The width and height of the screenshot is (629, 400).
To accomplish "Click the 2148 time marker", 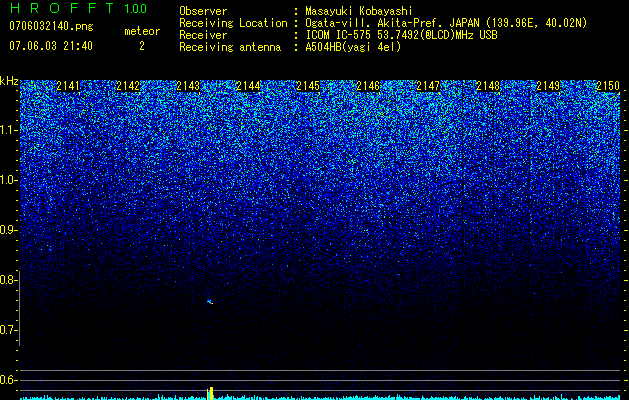I will click(x=488, y=86).
